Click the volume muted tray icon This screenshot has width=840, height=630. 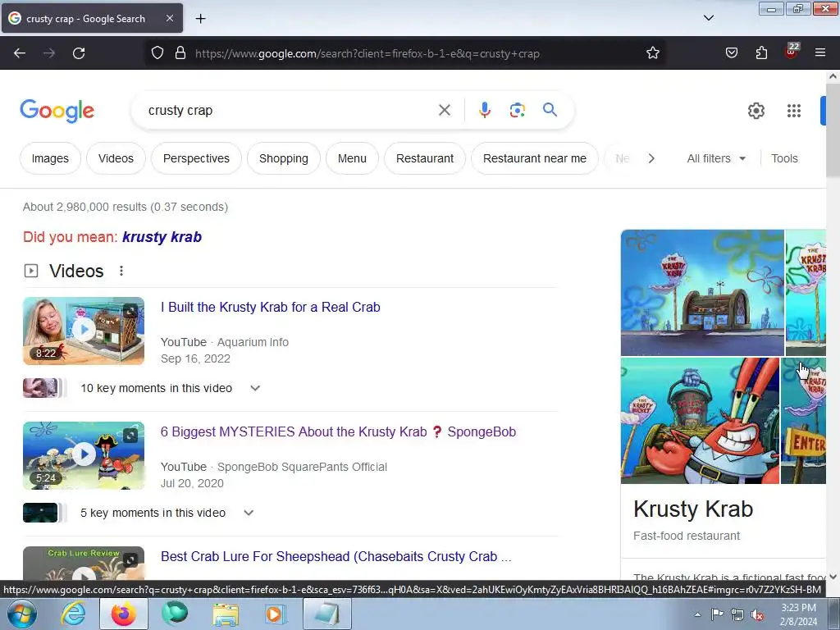pos(757,614)
